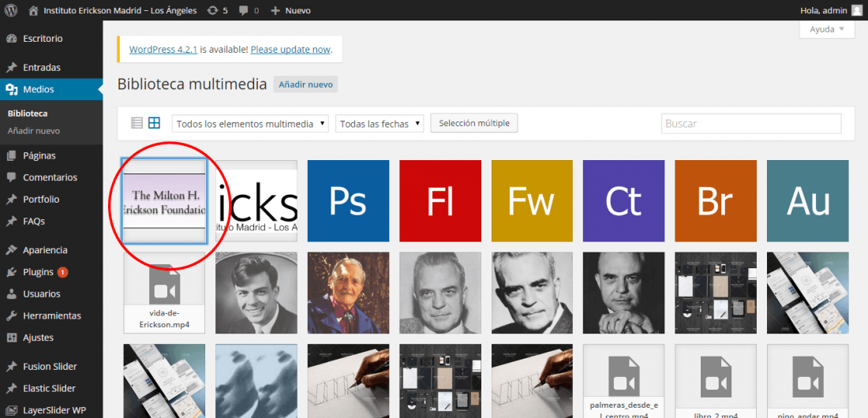Click the LayerSlider WP icon
The width and height of the screenshot is (868, 418).
coord(11,410)
